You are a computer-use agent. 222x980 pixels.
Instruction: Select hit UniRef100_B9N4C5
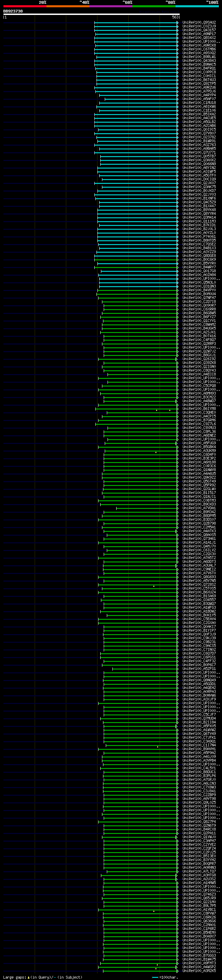click(x=199, y=64)
